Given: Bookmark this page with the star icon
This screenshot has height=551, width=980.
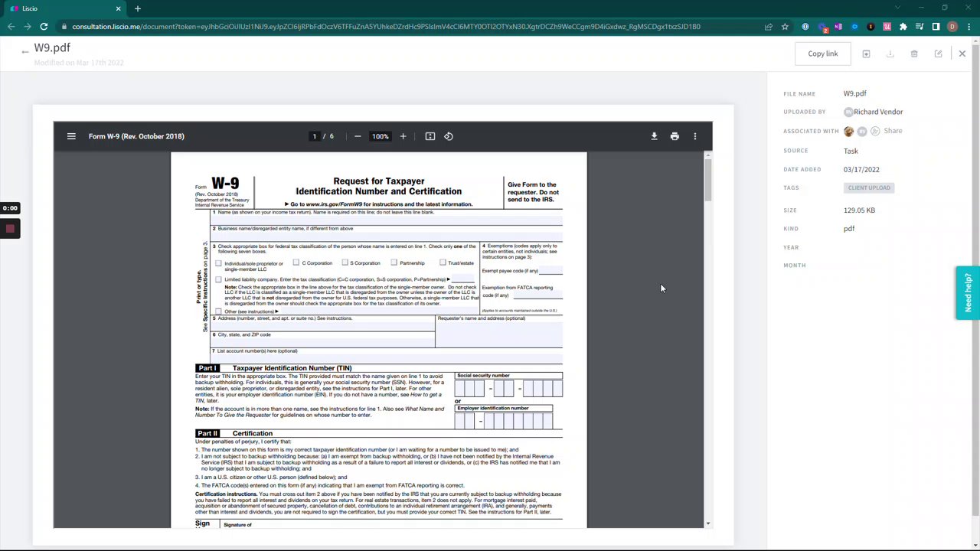Looking at the screenshot, I should tap(785, 27).
